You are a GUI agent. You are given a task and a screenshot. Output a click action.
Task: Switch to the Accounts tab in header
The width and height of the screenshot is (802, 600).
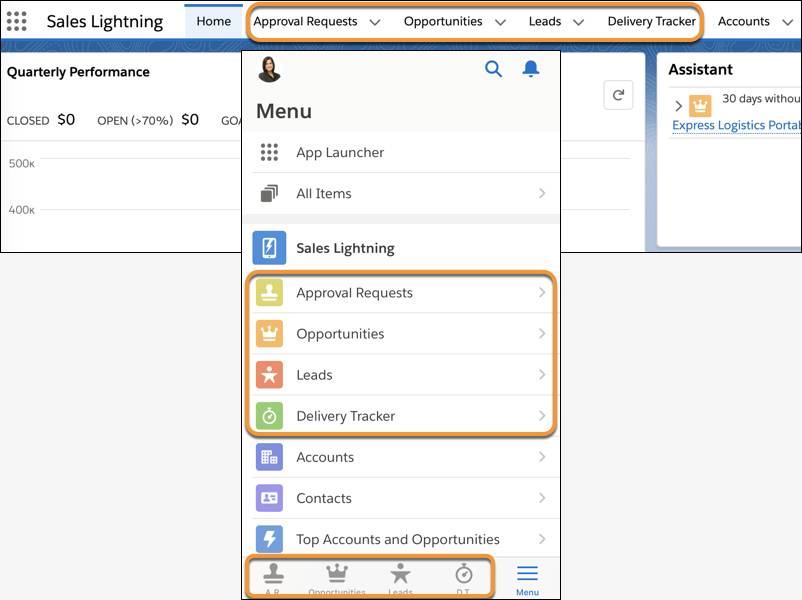click(x=744, y=21)
